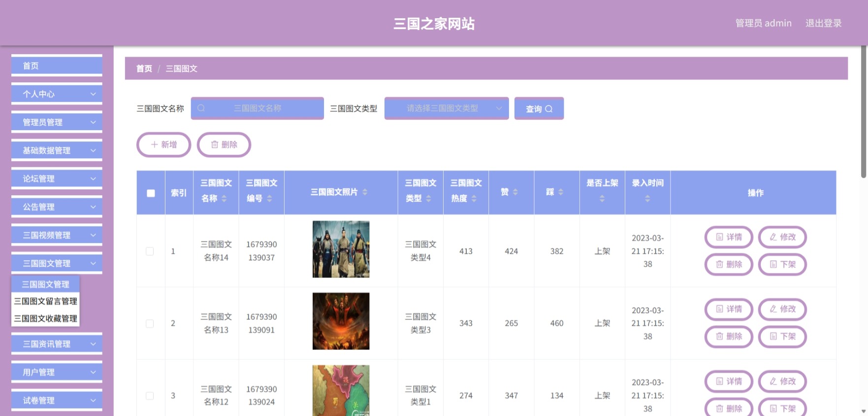This screenshot has height=416, width=868.
Task: Open 三国图文留言管理 submenu item
Action: [45, 301]
